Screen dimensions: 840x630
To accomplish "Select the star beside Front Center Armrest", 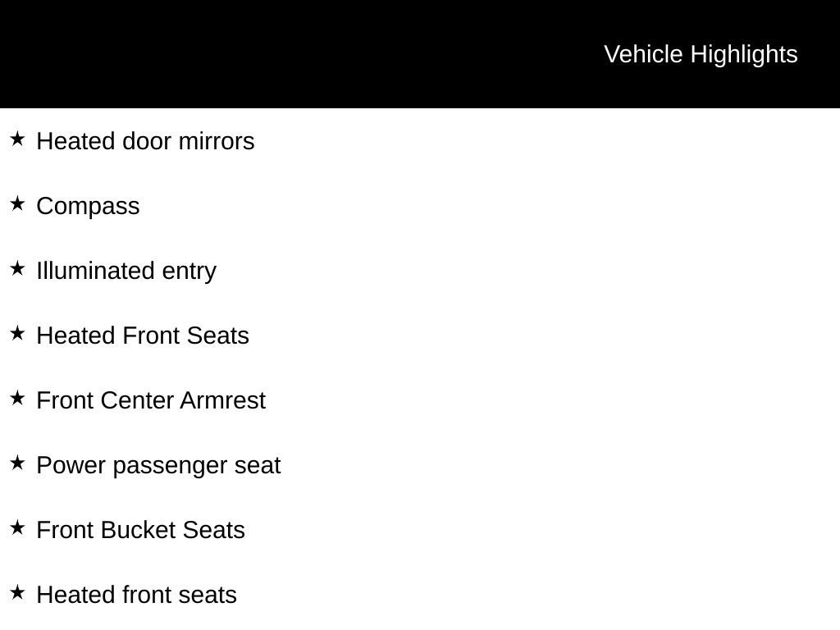I will (x=17, y=398).
